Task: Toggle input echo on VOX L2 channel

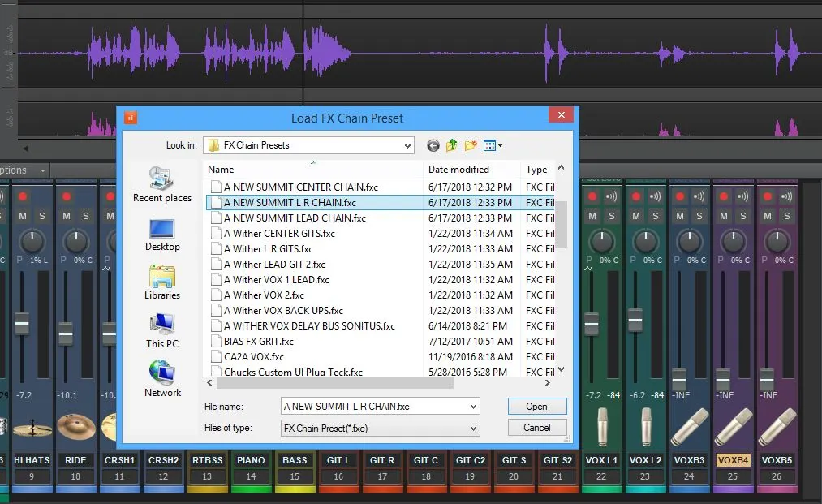Action: pyautogui.click(x=656, y=196)
